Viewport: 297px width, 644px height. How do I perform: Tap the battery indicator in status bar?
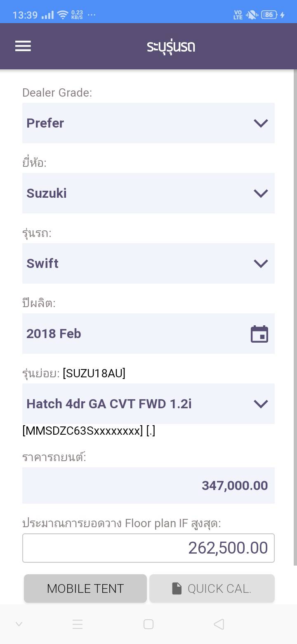tap(269, 15)
